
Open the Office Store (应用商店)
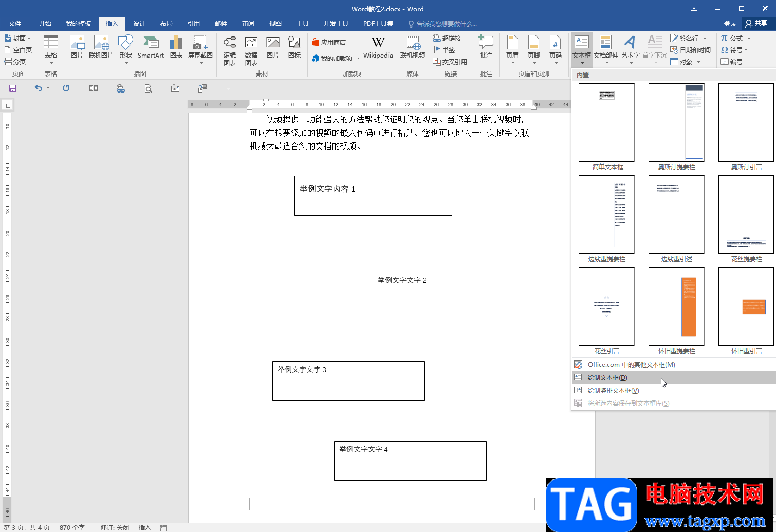click(x=329, y=42)
